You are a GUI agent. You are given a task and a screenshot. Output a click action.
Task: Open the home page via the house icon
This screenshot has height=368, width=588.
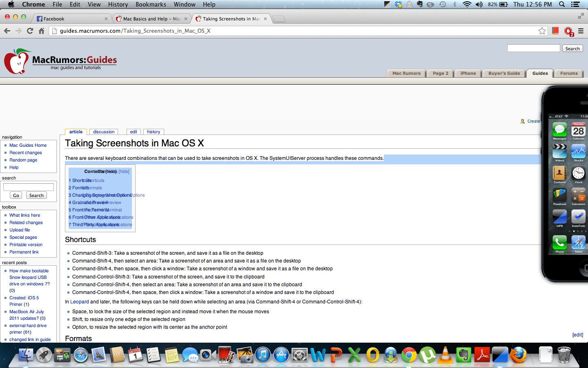tap(41, 31)
